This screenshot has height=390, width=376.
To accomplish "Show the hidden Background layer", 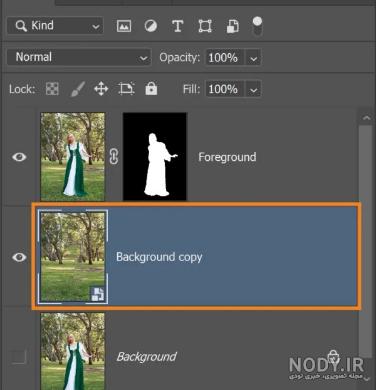I will [x=18, y=357].
